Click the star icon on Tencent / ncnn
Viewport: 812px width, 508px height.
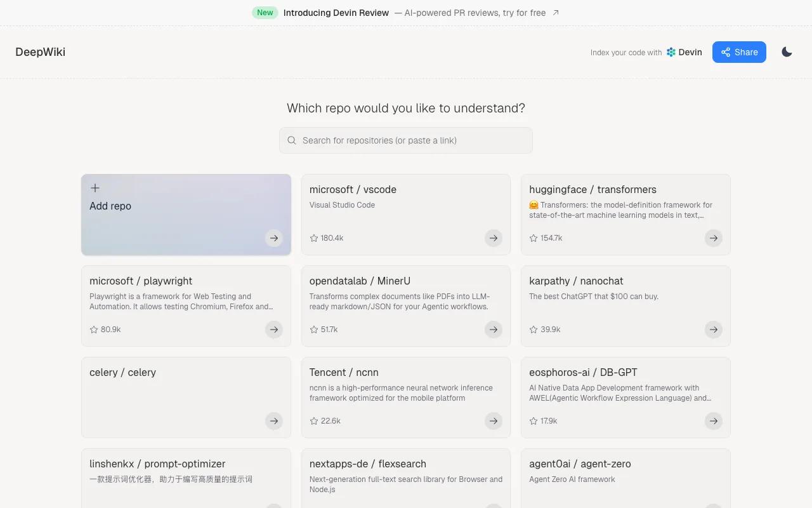[x=314, y=421]
